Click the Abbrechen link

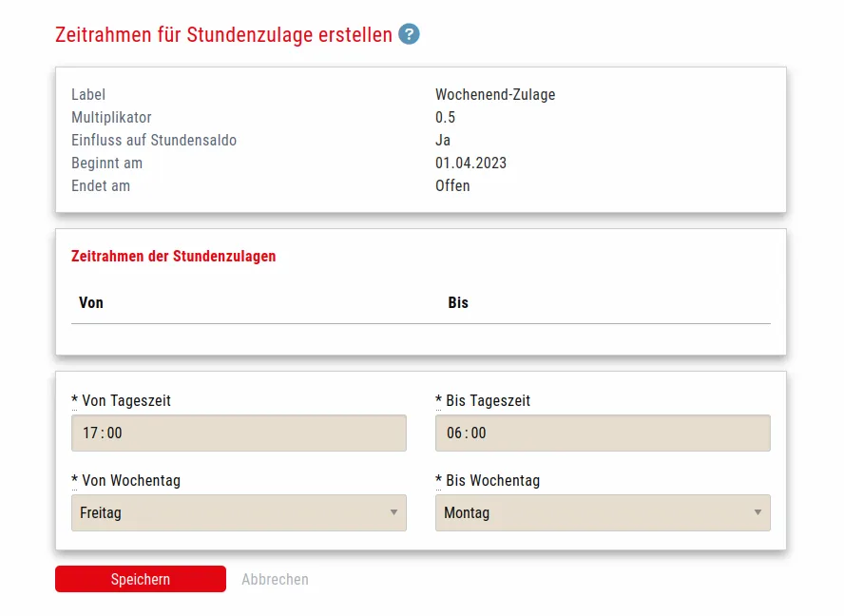point(274,579)
